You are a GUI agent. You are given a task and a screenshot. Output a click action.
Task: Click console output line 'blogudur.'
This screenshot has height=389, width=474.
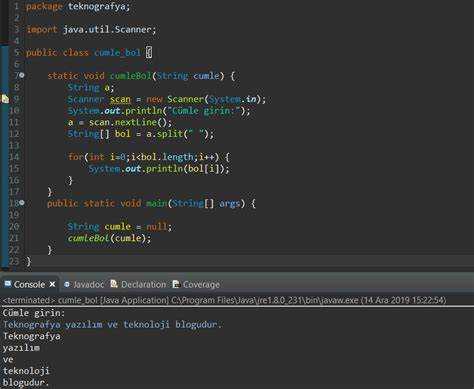(x=26, y=382)
